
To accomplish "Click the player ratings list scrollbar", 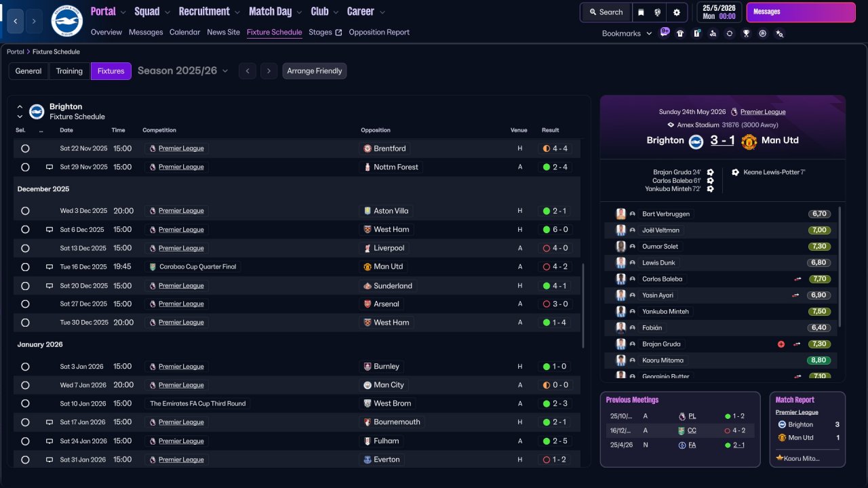I will click(x=840, y=267).
